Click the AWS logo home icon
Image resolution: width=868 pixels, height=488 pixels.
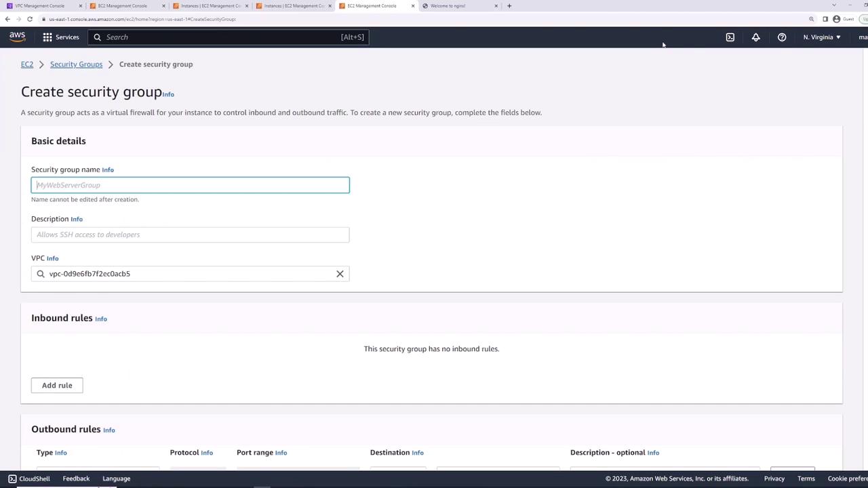(x=17, y=37)
